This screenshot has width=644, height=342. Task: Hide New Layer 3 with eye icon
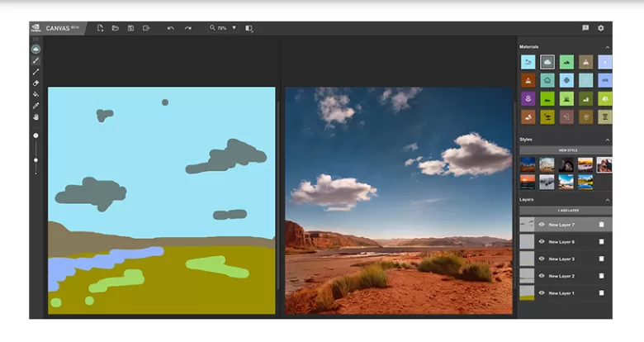pos(542,259)
